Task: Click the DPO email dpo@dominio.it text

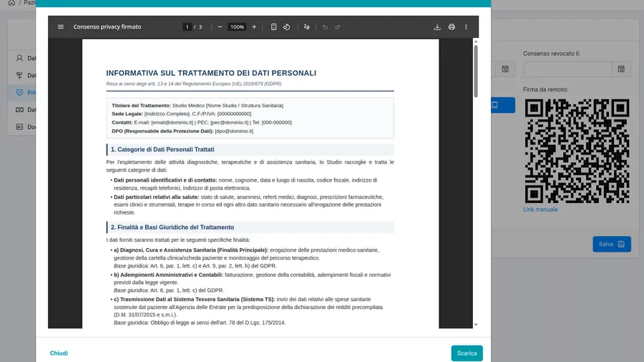Action: [x=234, y=131]
